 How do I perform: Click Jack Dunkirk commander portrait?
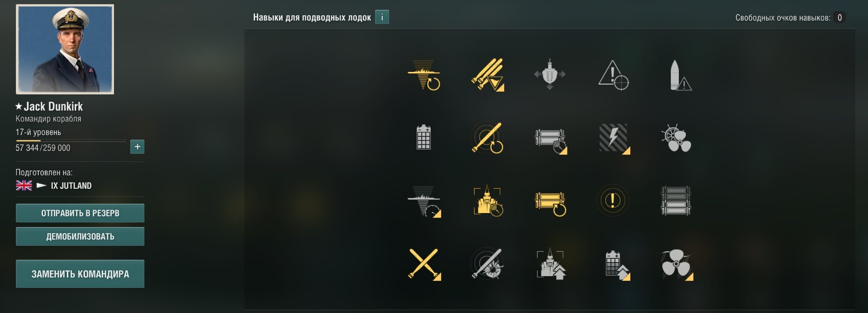pyautogui.click(x=65, y=49)
